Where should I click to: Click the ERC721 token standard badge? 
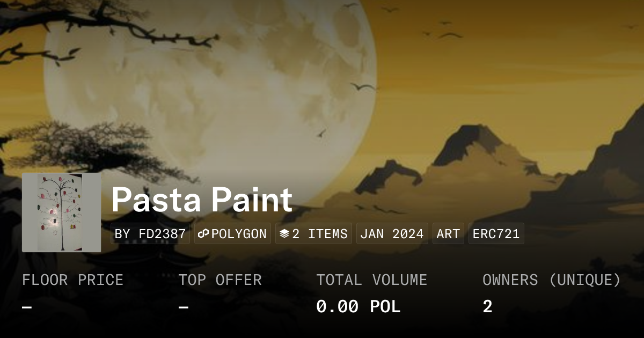click(x=496, y=234)
